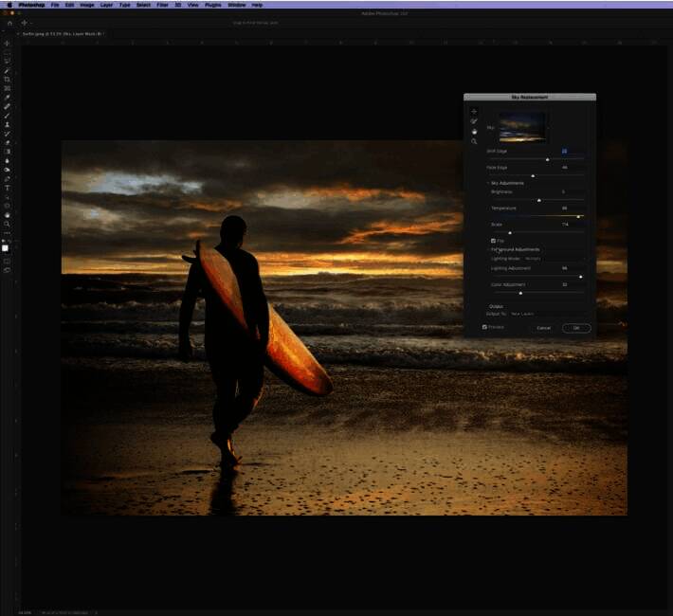Cancel the Sky Replacement dialog
This screenshot has height=616, width=673.
point(543,328)
